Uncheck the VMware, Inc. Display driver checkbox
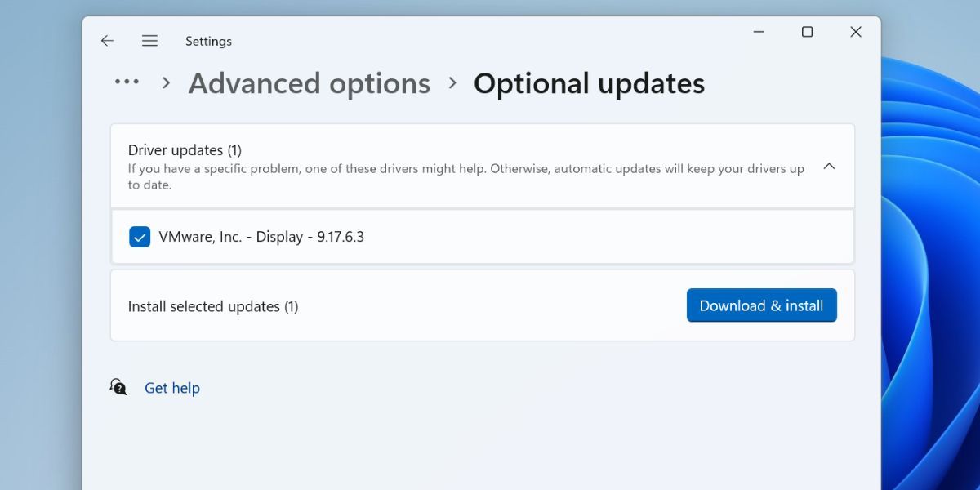Image resolution: width=980 pixels, height=490 pixels. [140, 237]
